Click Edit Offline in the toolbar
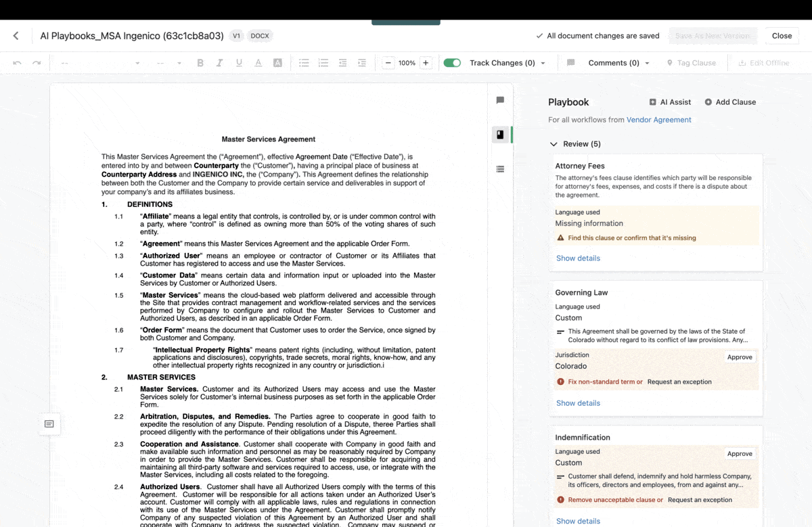 [763, 63]
